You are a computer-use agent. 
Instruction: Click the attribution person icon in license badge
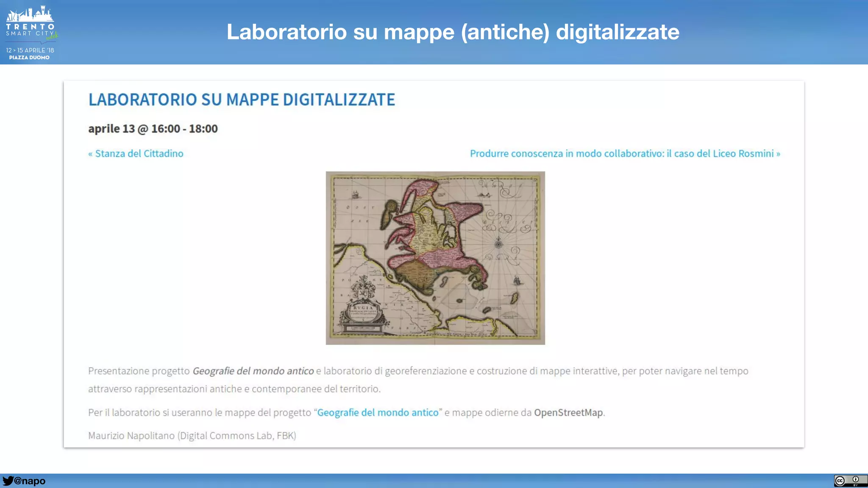coord(855,480)
